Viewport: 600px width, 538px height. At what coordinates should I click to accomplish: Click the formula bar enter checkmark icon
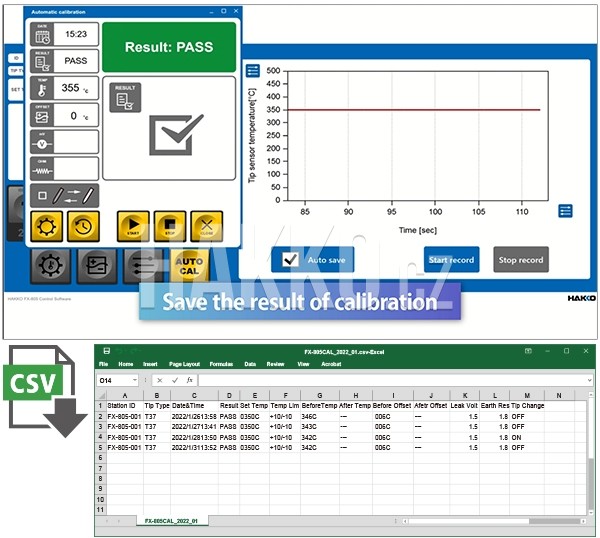(x=175, y=380)
